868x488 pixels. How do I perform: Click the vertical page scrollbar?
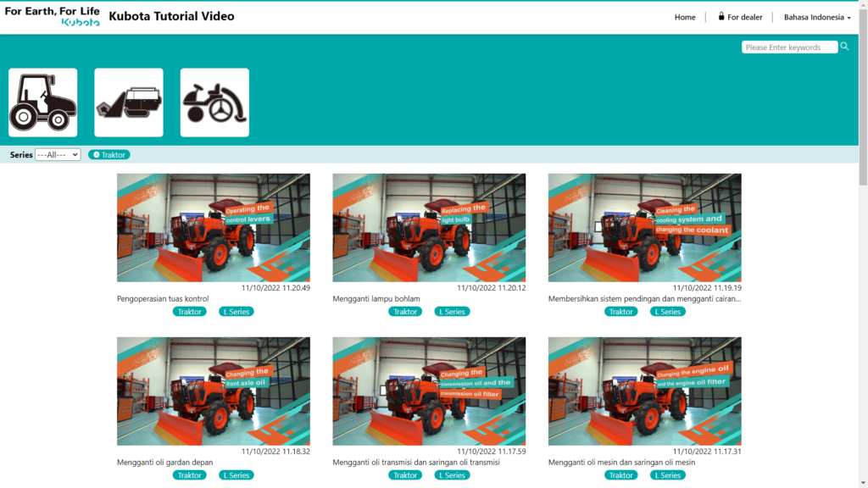[x=863, y=244]
